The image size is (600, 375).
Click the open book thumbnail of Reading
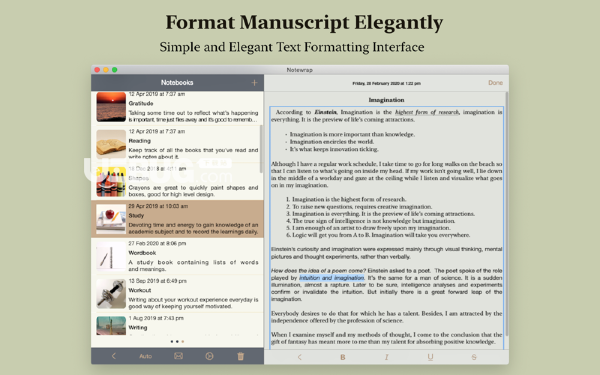111,144
